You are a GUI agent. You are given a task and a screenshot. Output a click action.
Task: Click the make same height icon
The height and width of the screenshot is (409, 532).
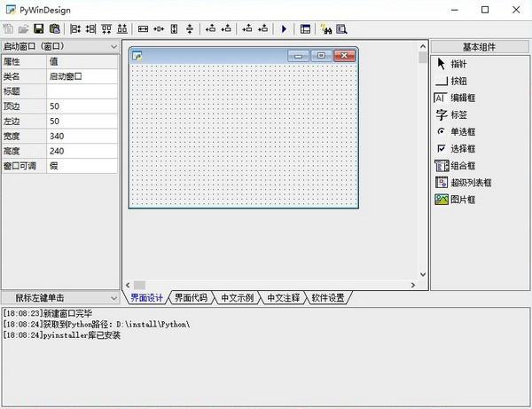coord(174,29)
